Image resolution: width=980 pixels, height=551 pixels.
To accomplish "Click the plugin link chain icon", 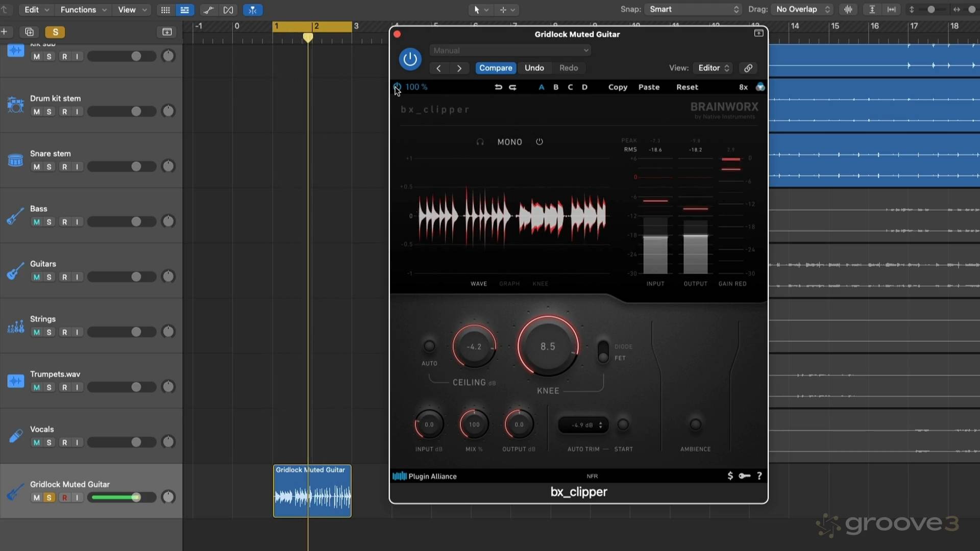I will [x=748, y=68].
